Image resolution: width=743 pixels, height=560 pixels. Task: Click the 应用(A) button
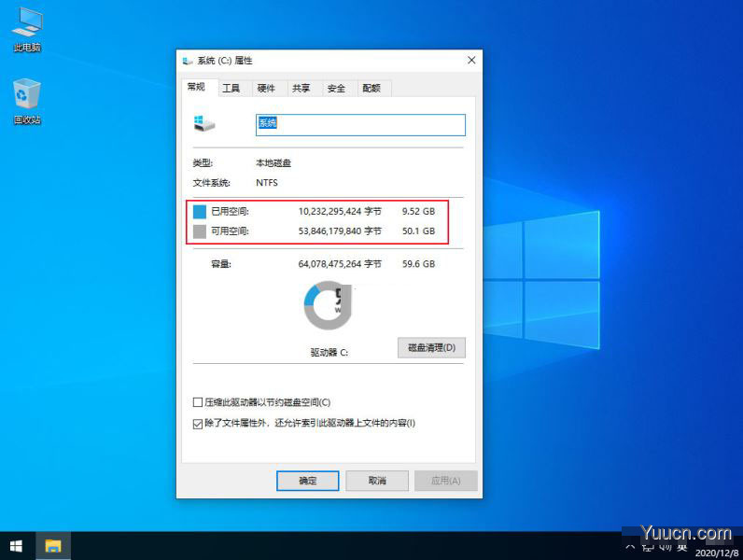pyautogui.click(x=446, y=481)
